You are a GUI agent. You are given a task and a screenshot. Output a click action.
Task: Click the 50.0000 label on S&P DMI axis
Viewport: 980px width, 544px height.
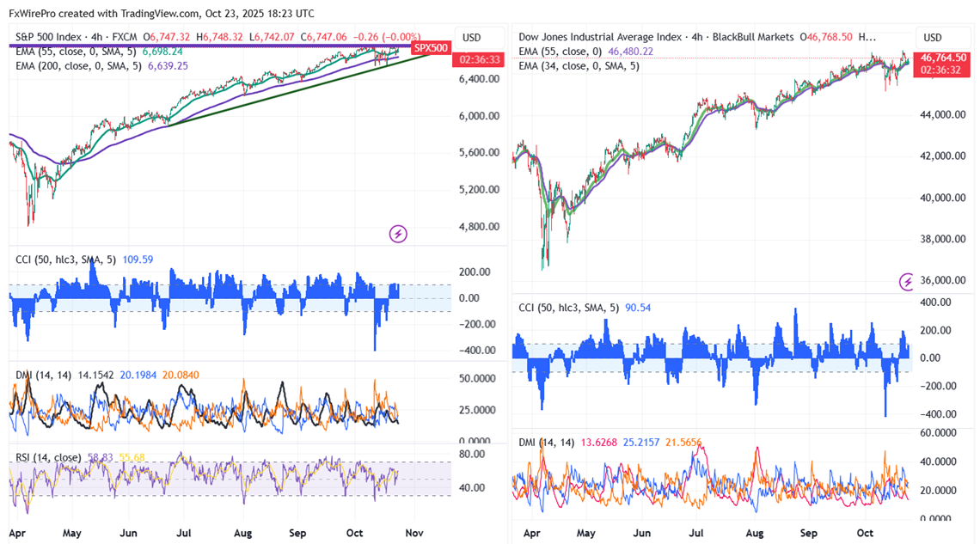click(x=477, y=378)
